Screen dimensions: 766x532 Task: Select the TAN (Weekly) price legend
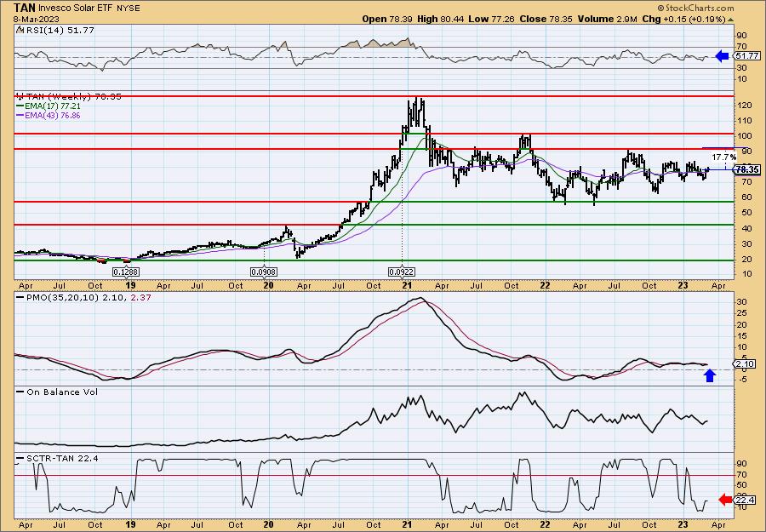tap(68, 96)
